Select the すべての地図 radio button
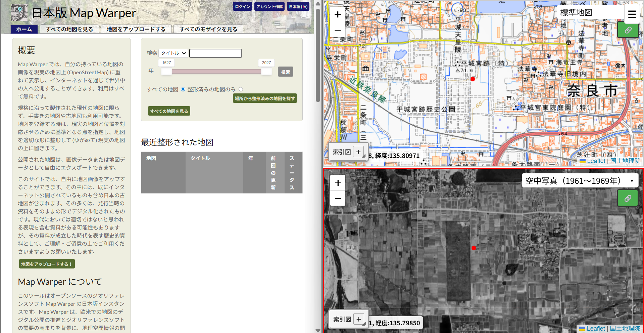Image resolution: width=644 pixels, height=333 pixels. [x=183, y=89]
